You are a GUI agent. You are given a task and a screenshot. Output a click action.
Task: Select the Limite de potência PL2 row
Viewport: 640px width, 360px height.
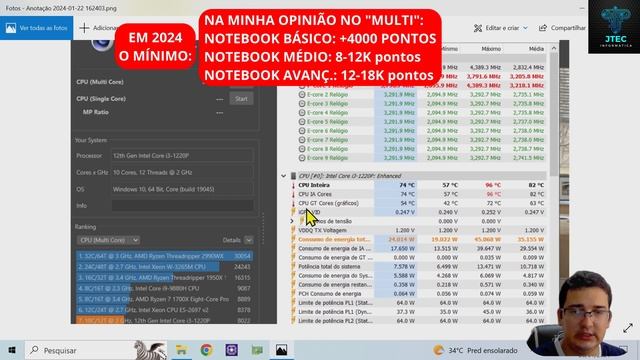pos(418,321)
